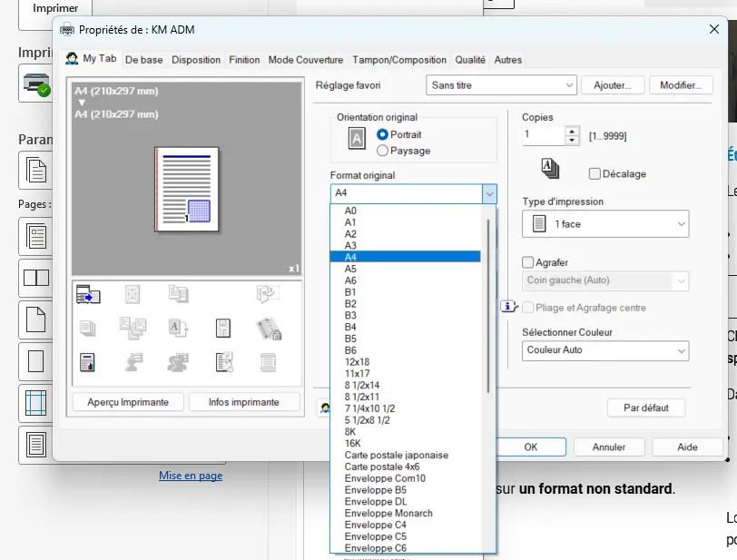Screen dimensions: 737x560
Task: Select the zoom text scaling icon
Action: coord(177,327)
